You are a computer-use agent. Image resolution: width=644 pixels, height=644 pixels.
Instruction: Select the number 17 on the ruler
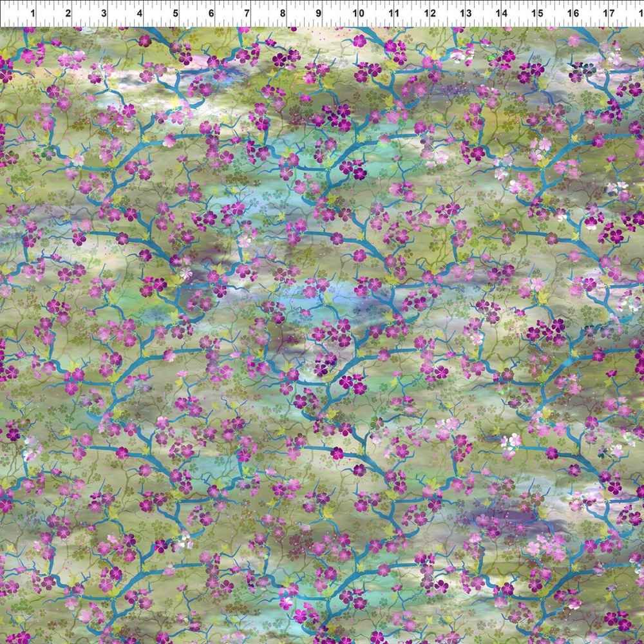pyautogui.click(x=609, y=13)
